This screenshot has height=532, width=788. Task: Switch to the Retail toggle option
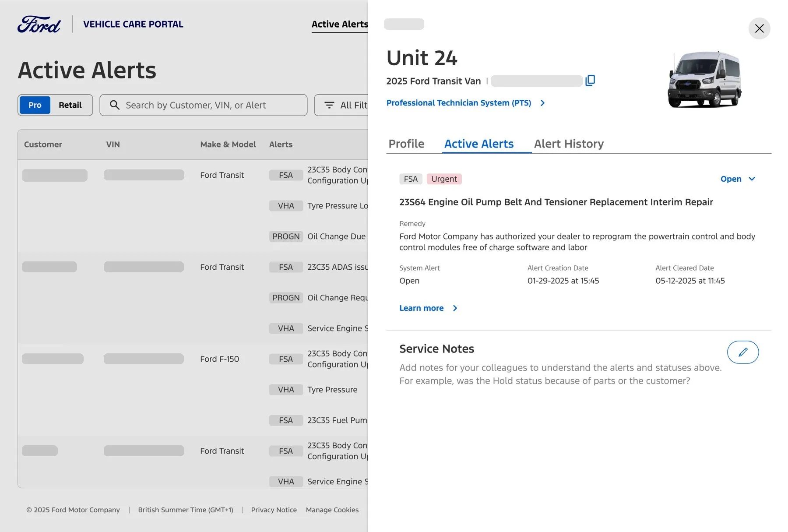pyautogui.click(x=70, y=105)
